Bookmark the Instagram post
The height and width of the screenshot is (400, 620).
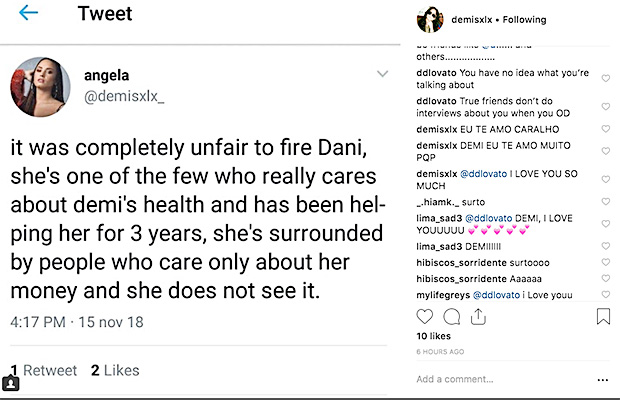pos(603,317)
